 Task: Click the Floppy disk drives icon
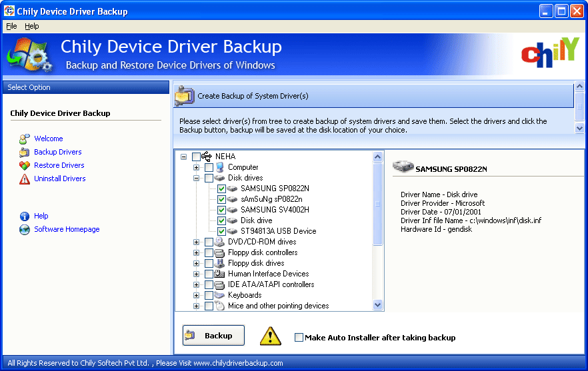click(220, 263)
